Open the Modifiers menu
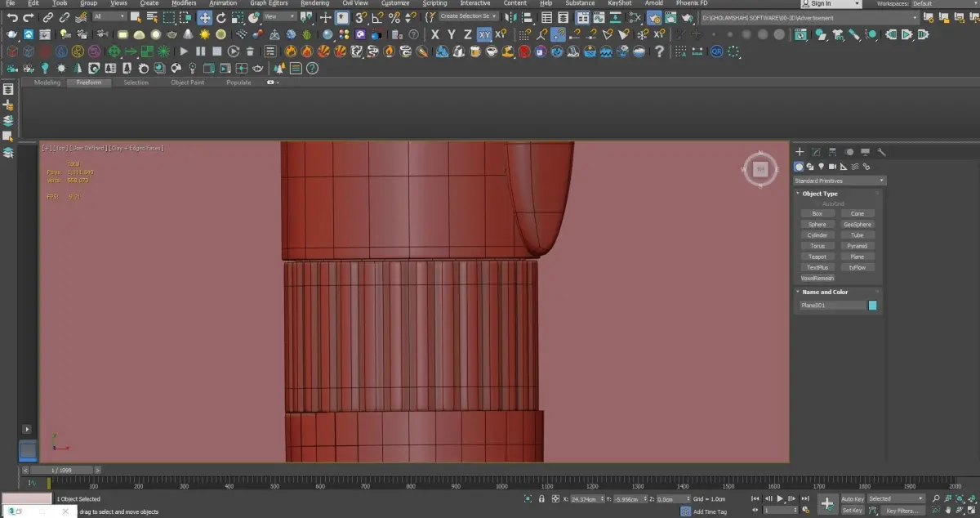The width and height of the screenshot is (980, 518). pyautogui.click(x=184, y=3)
